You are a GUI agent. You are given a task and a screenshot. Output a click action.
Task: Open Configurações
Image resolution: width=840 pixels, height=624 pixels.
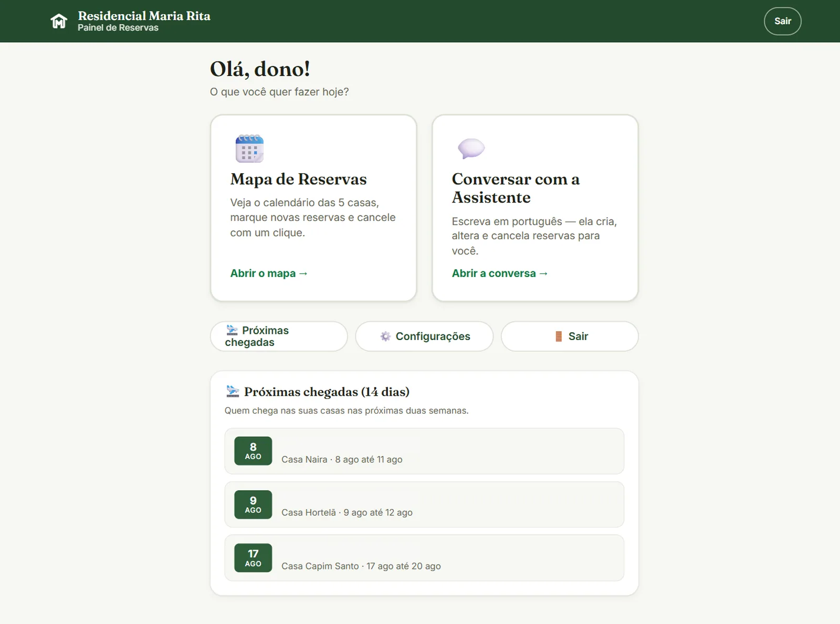click(x=424, y=336)
